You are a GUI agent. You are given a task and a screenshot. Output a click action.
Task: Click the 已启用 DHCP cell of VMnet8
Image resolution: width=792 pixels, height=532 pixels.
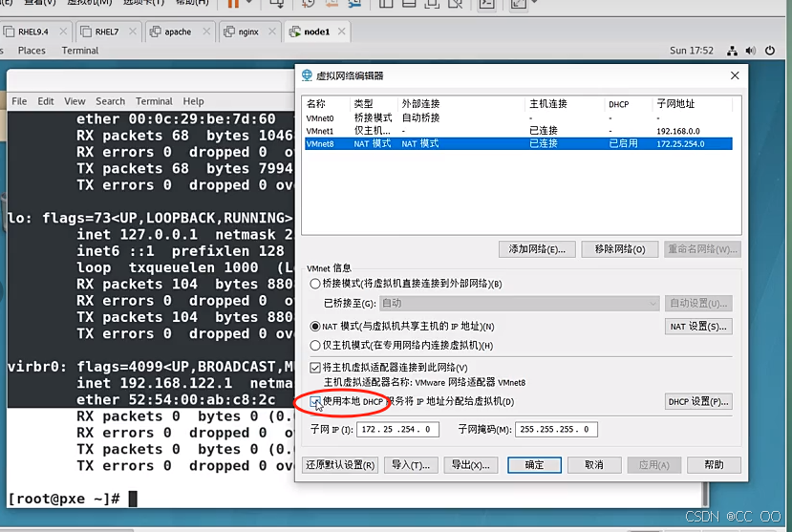tap(623, 144)
